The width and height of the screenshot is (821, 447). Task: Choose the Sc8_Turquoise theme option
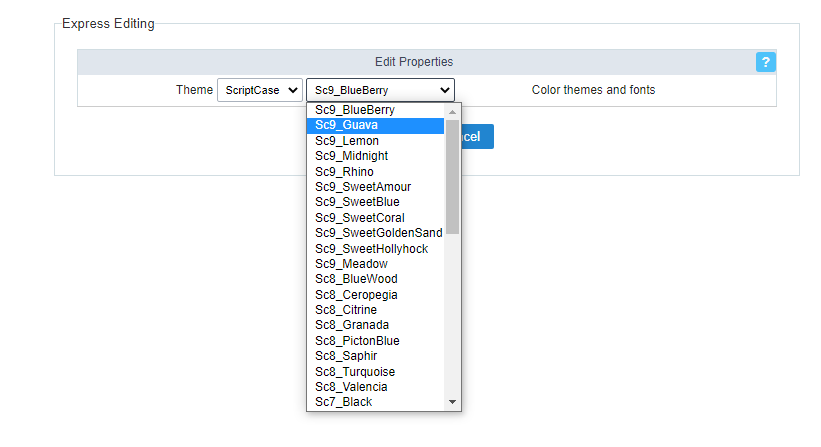375,372
